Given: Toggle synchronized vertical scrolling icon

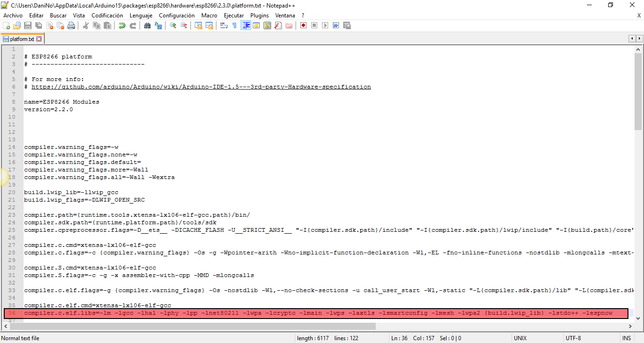Looking at the screenshot, I should [x=198, y=25].
